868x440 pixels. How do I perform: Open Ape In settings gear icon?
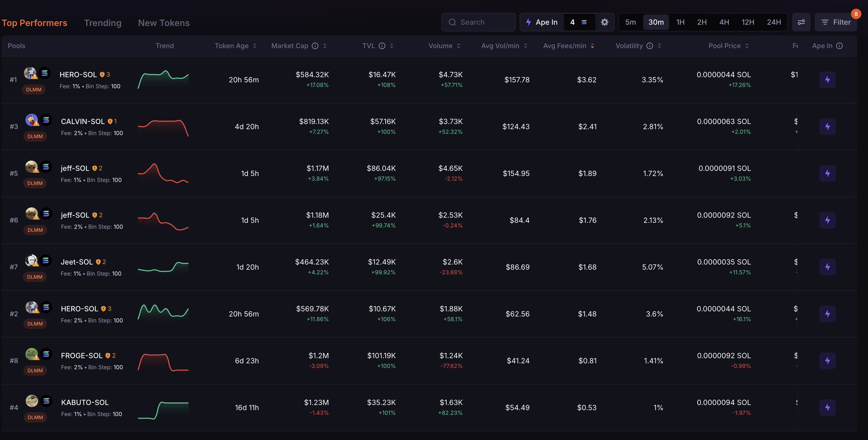point(604,22)
